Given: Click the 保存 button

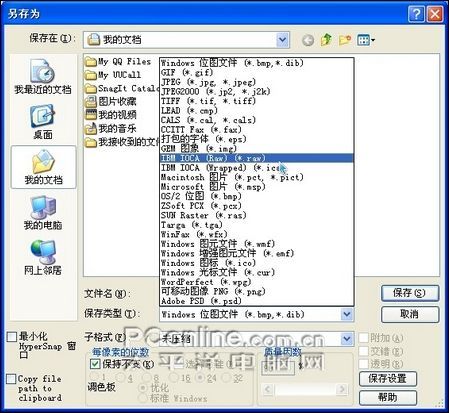Looking at the screenshot, I should coord(410,293).
